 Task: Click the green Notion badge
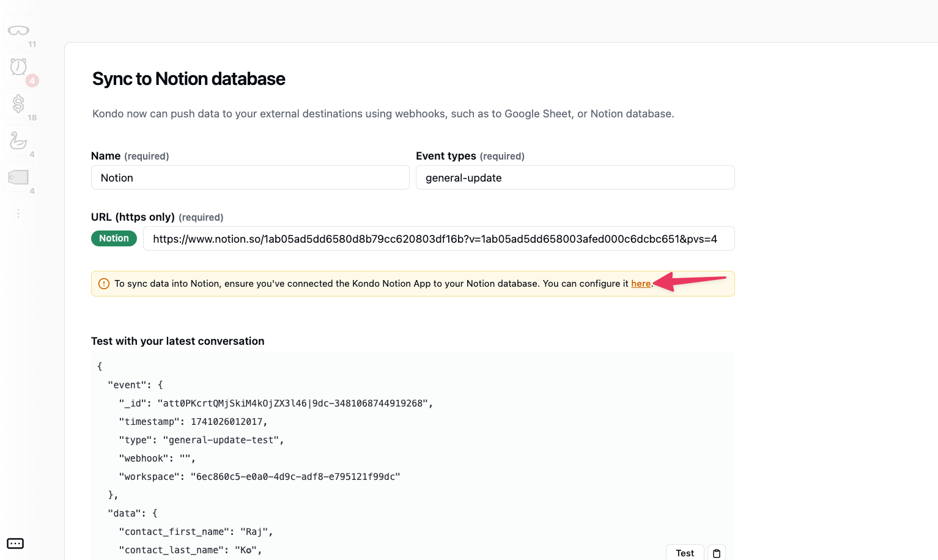(x=114, y=238)
